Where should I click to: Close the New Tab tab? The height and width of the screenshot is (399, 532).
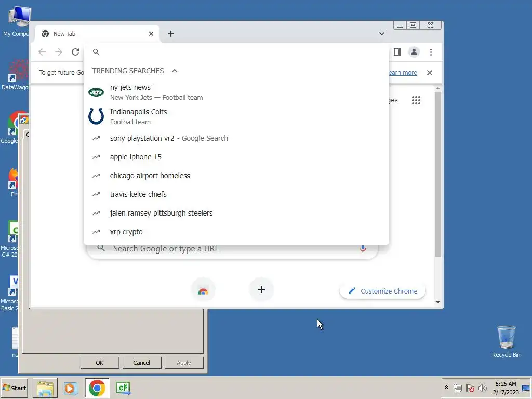coord(151,34)
